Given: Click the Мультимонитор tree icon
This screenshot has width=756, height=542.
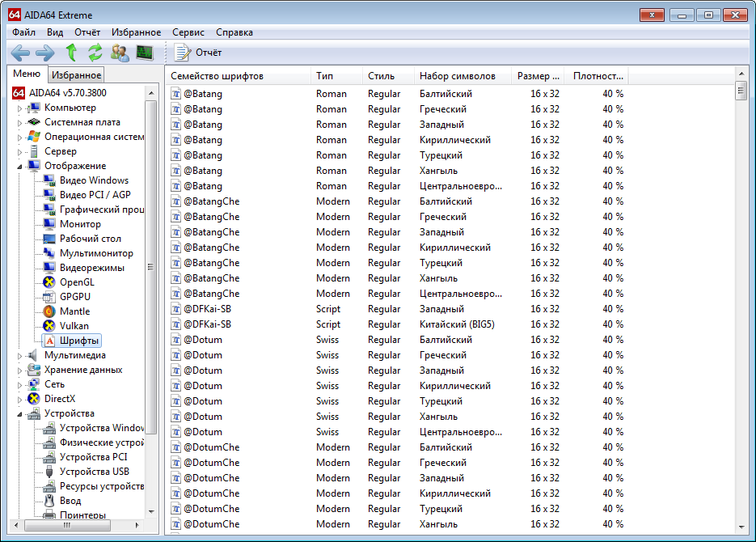Looking at the screenshot, I should pos(49,253).
